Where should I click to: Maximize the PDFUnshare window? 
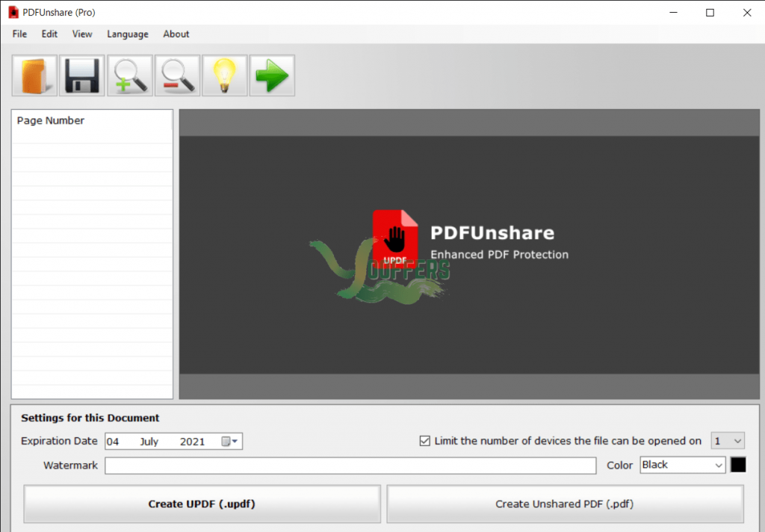coord(710,12)
